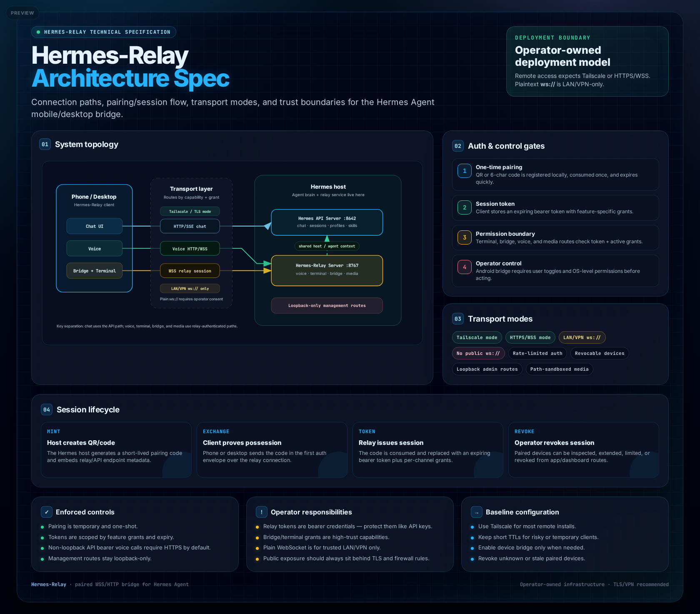The height and width of the screenshot is (614, 700).
Task: Click the Operator control heading
Action: (498, 263)
